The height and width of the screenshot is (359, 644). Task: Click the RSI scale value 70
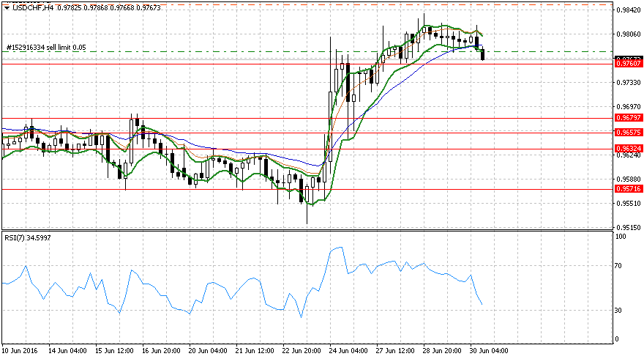click(x=618, y=266)
